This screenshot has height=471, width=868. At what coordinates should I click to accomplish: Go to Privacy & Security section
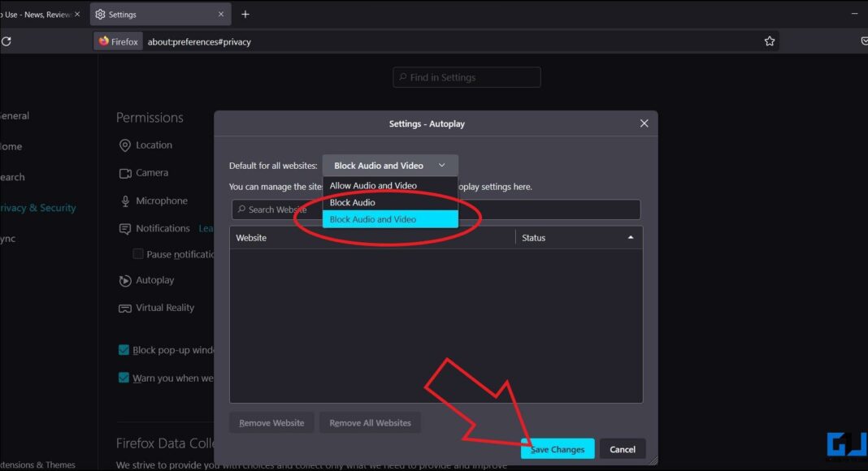pos(37,207)
